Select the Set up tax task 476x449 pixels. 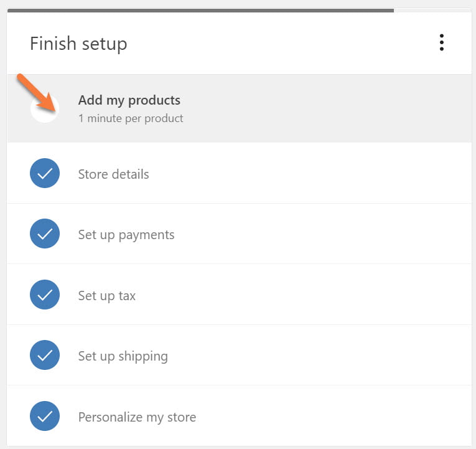pos(107,296)
